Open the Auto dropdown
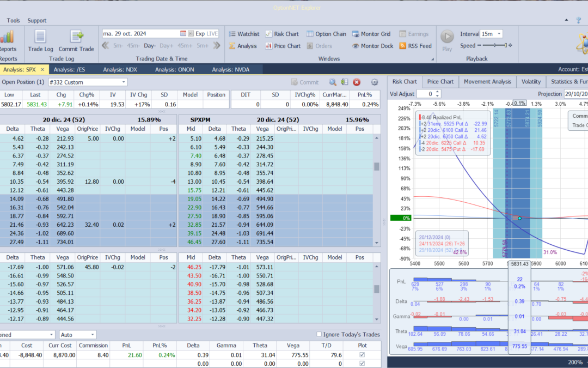 click(93, 334)
